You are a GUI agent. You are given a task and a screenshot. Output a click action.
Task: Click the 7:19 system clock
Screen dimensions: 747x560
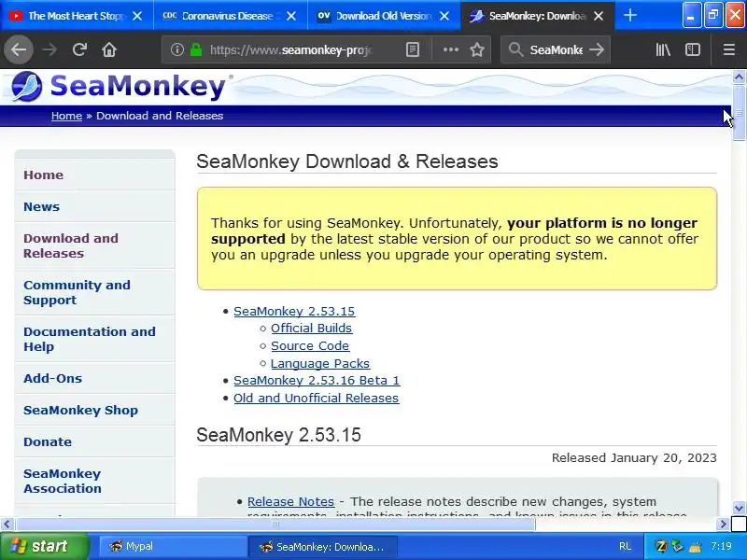pos(720,546)
